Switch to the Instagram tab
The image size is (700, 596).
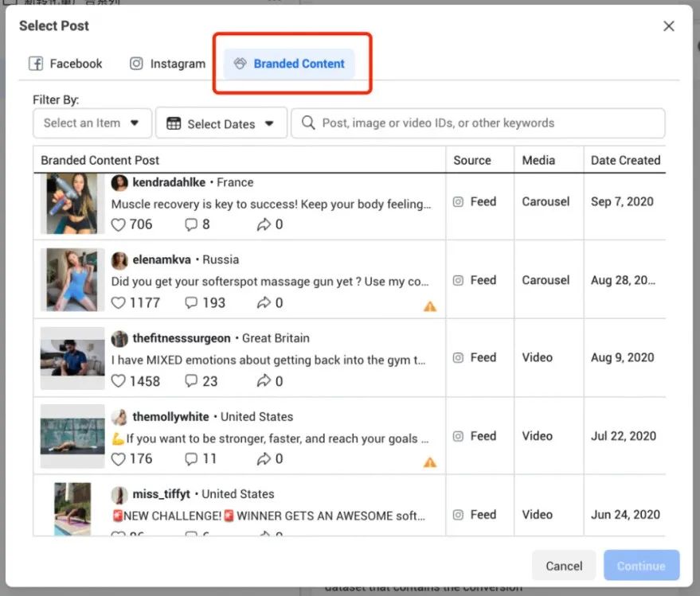(167, 64)
